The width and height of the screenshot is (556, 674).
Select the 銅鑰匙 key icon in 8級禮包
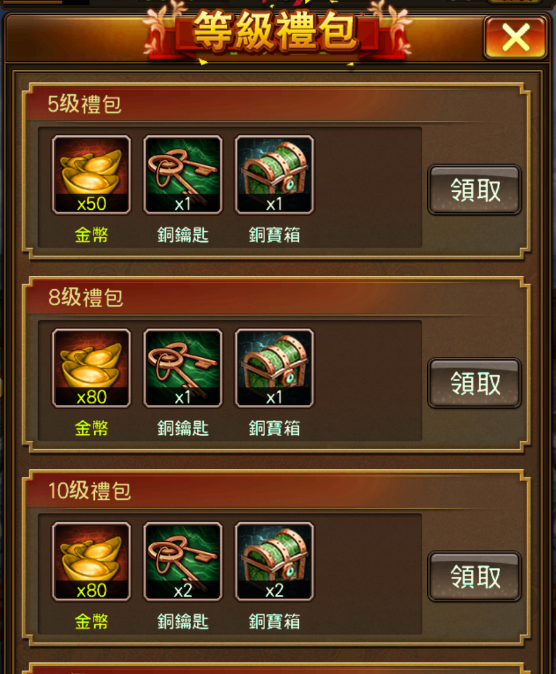point(183,368)
